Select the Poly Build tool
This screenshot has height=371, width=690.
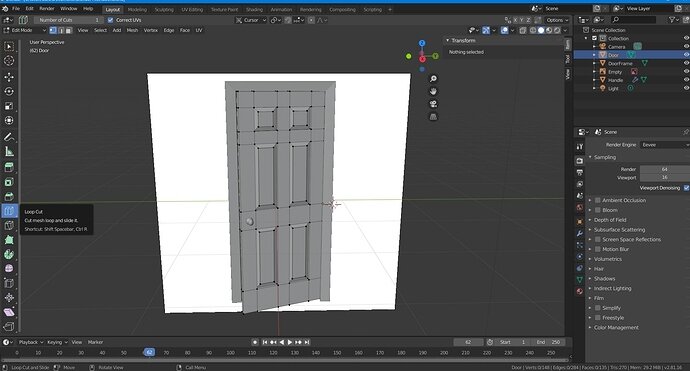click(9, 240)
